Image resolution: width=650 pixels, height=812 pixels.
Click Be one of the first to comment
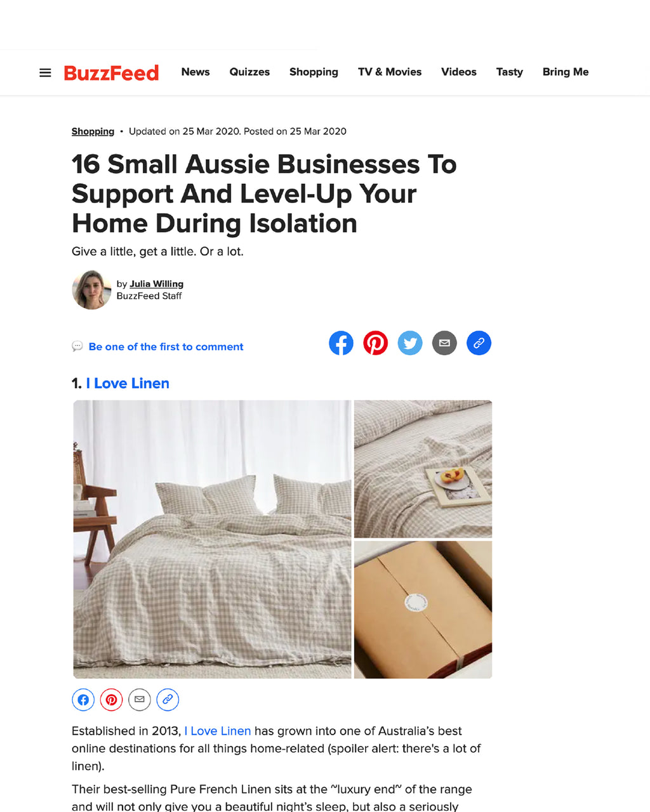(x=166, y=346)
